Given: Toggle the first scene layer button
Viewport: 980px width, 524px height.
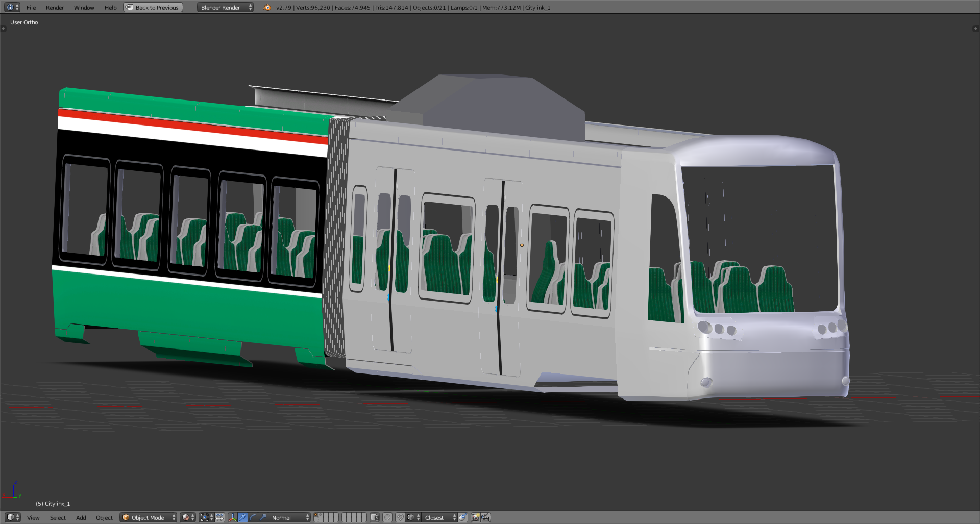Looking at the screenshot, I should coord(317,515).
